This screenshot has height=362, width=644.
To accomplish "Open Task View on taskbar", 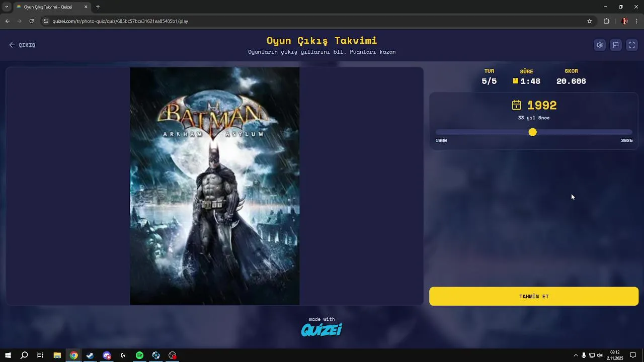I will pyautogui.click(x=40, y=355).
